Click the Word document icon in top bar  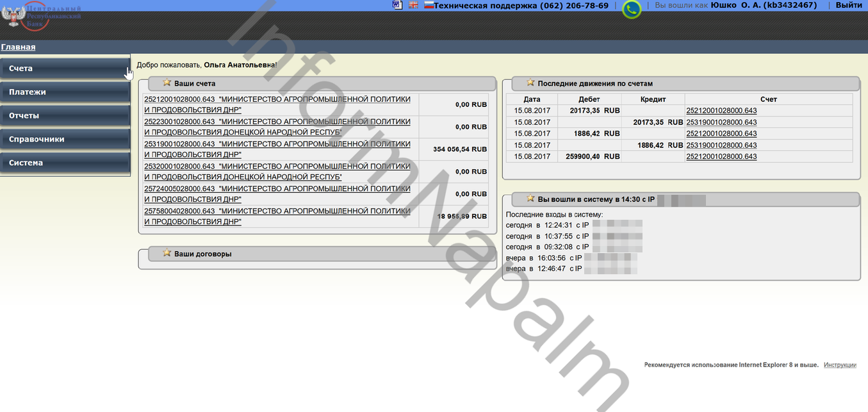[x=397, y=5]
